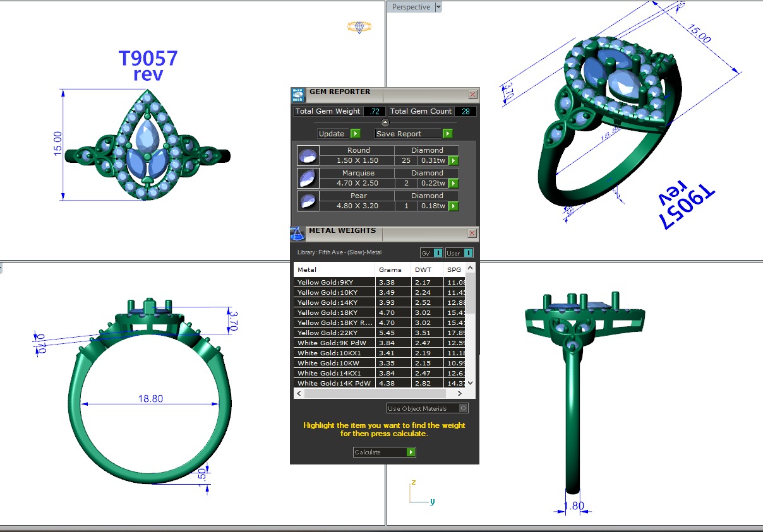Enable Use Object Materials option
The height and width of the screenshot is (532, 763).
pyautogui.click(x=464, y=408)
